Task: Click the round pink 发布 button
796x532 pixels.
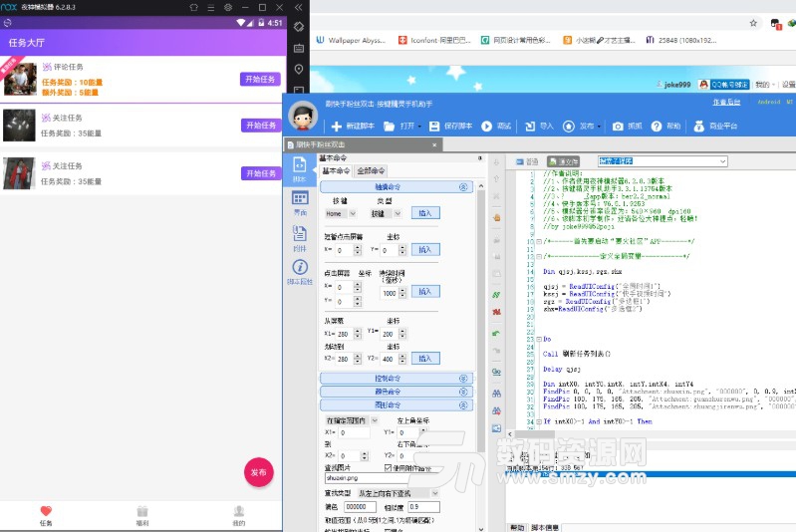Action: tap(259, 472)
